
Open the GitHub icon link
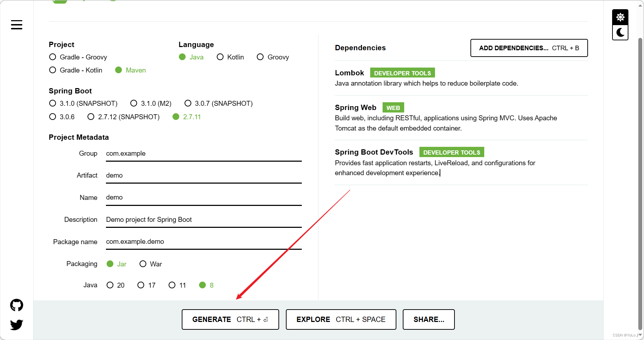tap(17, 305)
